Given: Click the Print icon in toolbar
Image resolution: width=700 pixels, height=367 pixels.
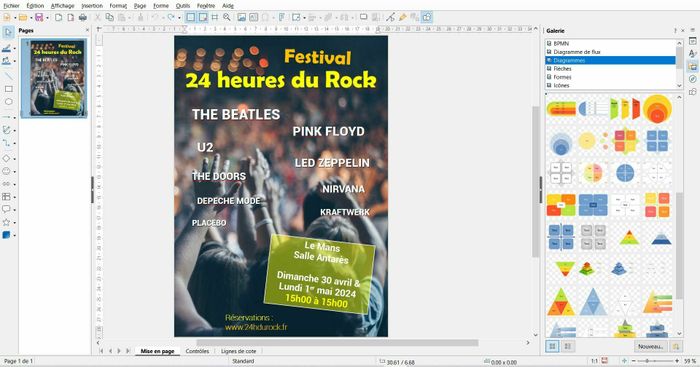Looking at the screenshot, I should click(x=83, y=17).
